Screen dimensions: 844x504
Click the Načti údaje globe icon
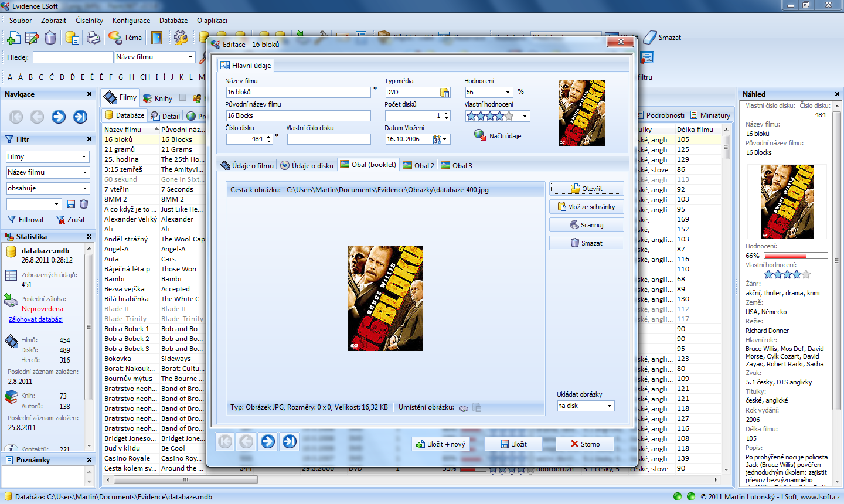(480, 135)
